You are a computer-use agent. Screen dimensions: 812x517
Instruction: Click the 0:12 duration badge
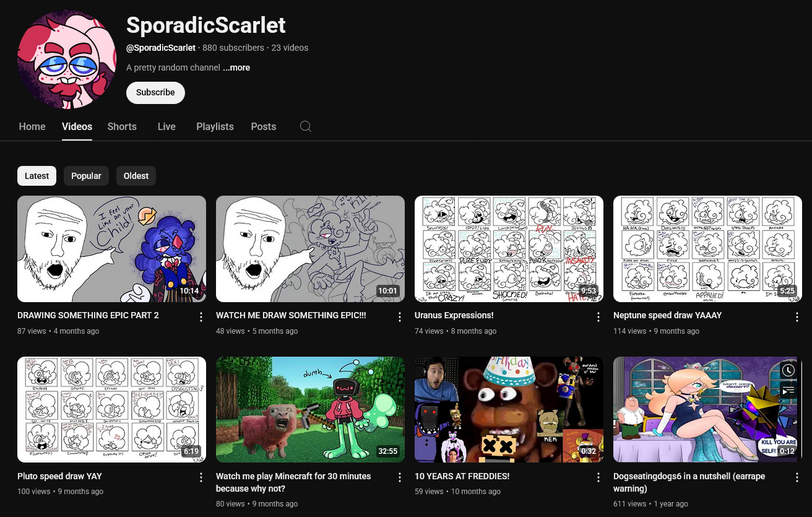coord(787,451)
